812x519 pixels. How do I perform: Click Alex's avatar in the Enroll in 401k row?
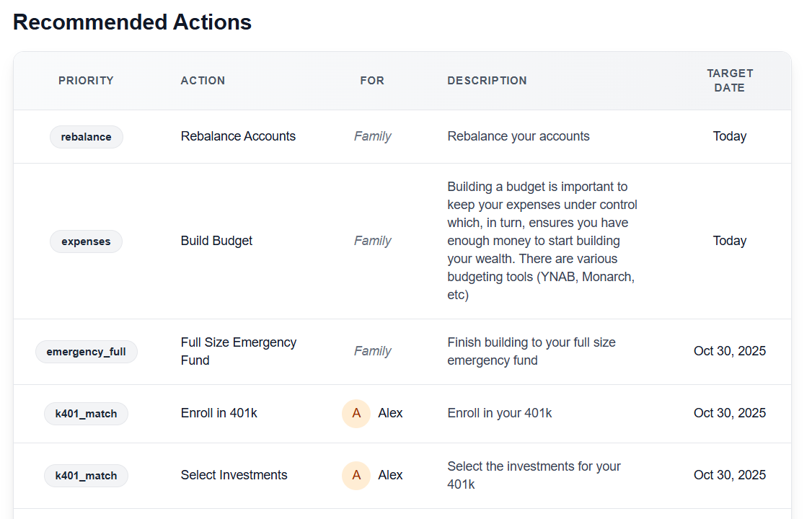coord(356,414)
